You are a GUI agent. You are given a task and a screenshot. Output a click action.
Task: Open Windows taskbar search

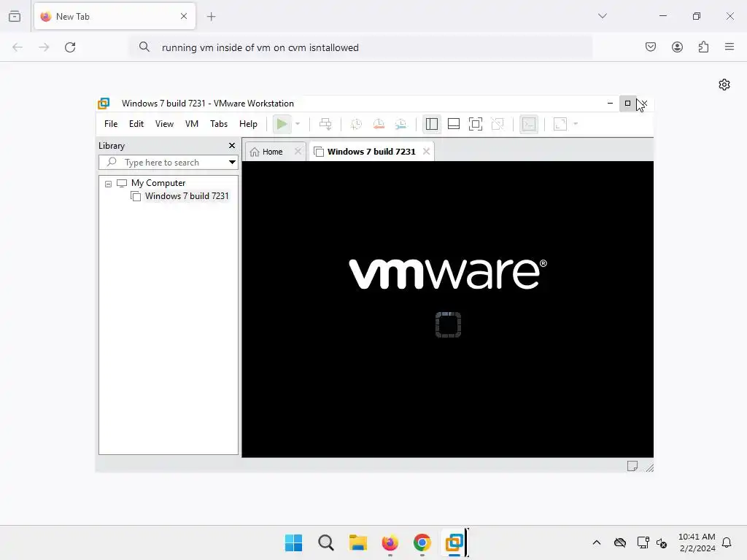(326, 542)
